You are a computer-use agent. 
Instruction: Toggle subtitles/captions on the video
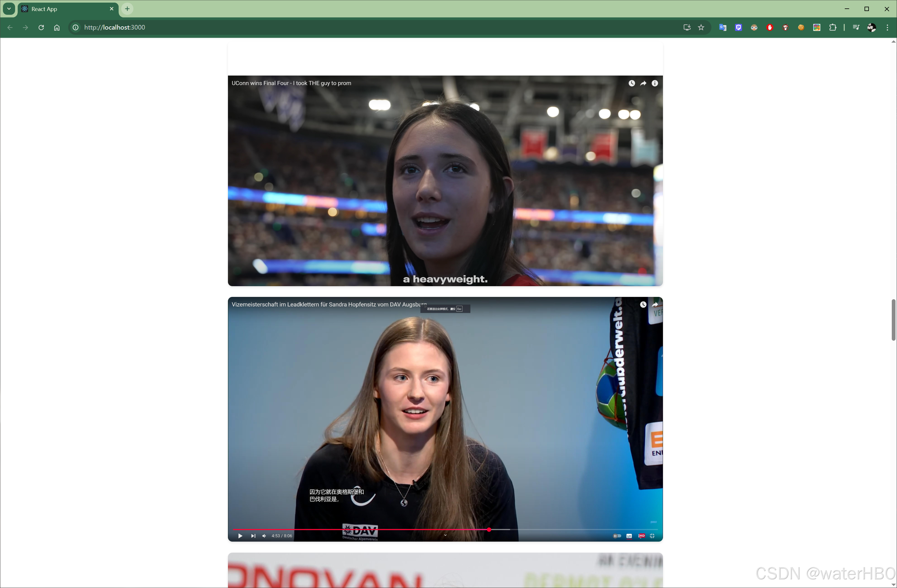pos(629,536)
